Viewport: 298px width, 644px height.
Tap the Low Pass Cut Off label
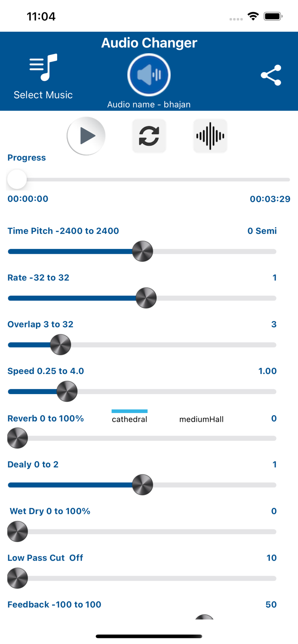[x=45, y=558]
